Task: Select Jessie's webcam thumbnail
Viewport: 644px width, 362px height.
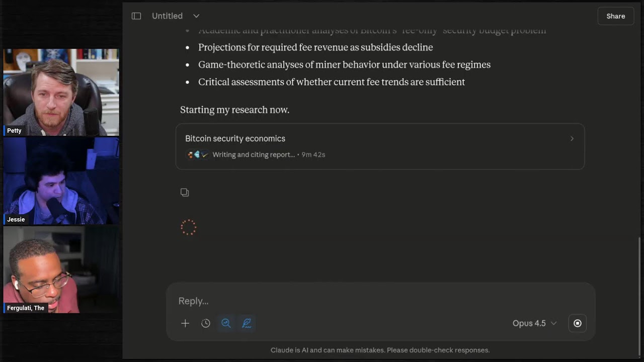Action: coord(61,181)
